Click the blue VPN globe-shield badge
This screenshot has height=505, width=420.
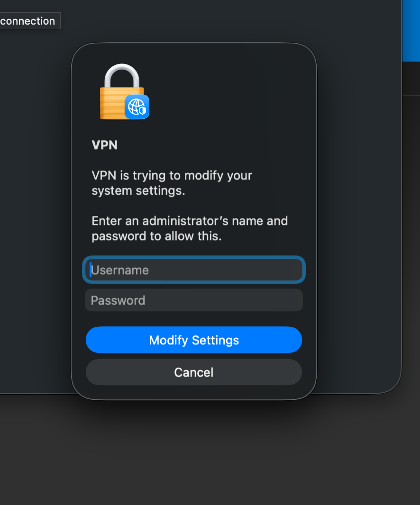[137, 107]
